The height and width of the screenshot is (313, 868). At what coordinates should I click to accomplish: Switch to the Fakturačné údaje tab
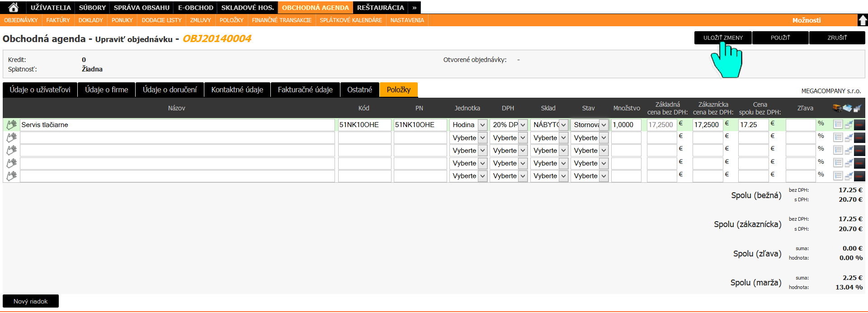pyautogui.click(x=305, y=90)
